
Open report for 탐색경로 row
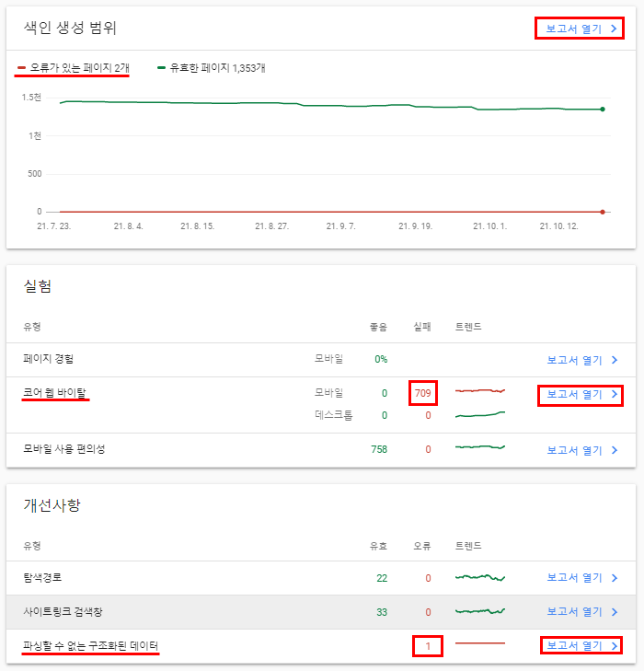(x=575, y=578)
